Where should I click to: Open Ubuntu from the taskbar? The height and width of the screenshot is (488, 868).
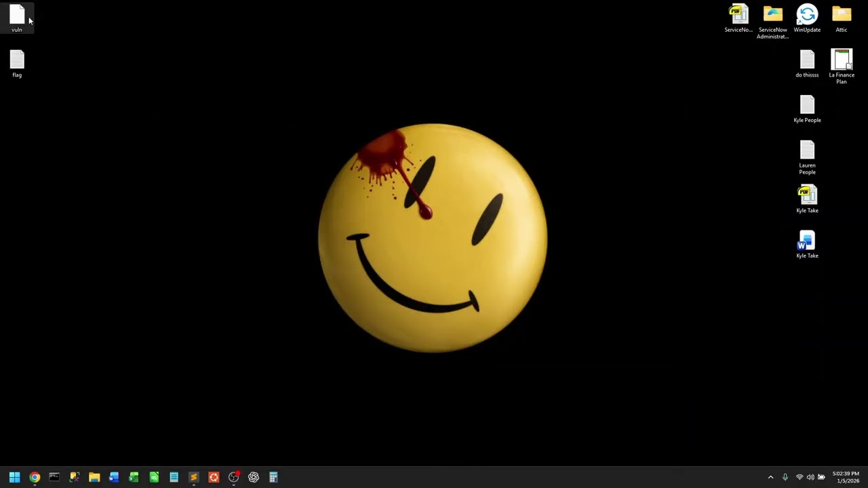[214, 477]
